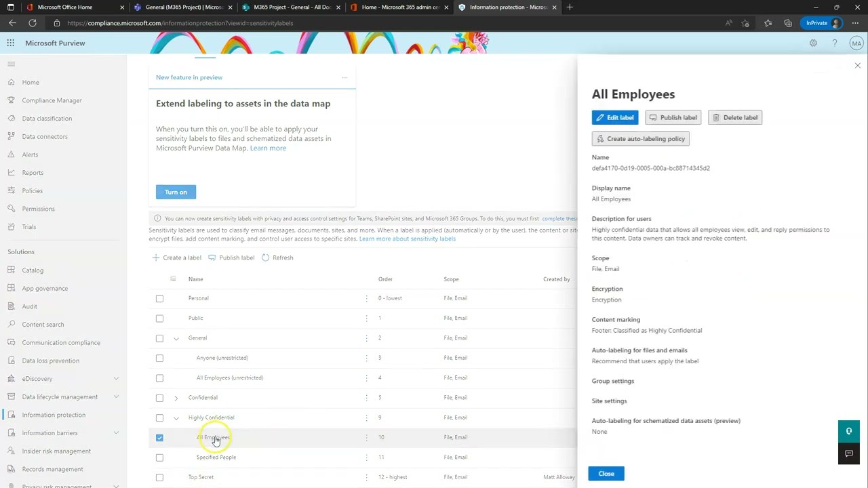Expand Data lifecycle management in sidebar
The image size is (868, 488).
[116, 396]
